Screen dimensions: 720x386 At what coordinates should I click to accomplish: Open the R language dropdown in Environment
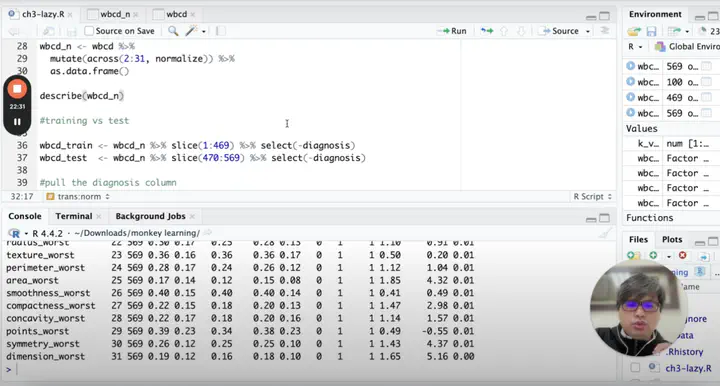point(635,47)
